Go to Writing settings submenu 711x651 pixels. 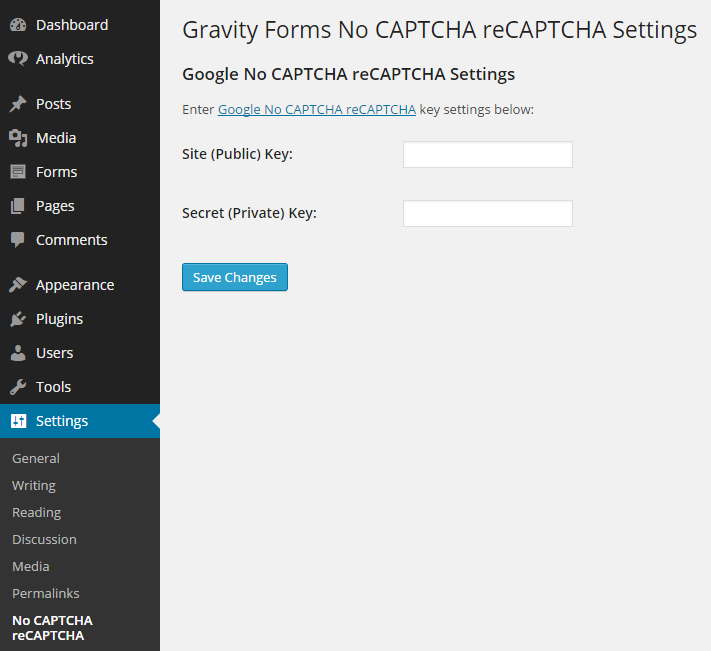pos(34,485)
